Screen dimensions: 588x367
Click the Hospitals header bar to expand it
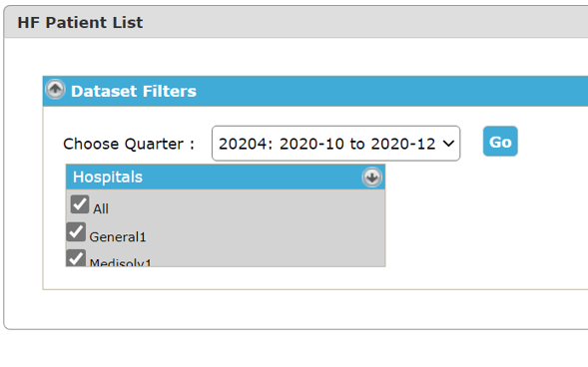pos(226,177)
